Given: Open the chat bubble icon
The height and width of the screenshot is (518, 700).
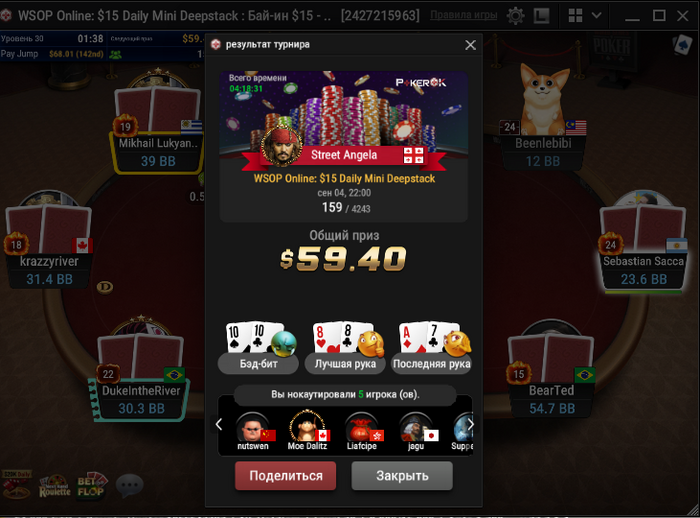Looking at the screenshot, I should click(129, 485).
